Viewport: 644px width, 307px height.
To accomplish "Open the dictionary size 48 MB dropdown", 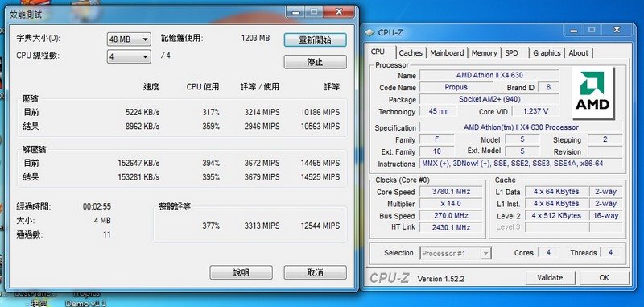I will 129,39.
